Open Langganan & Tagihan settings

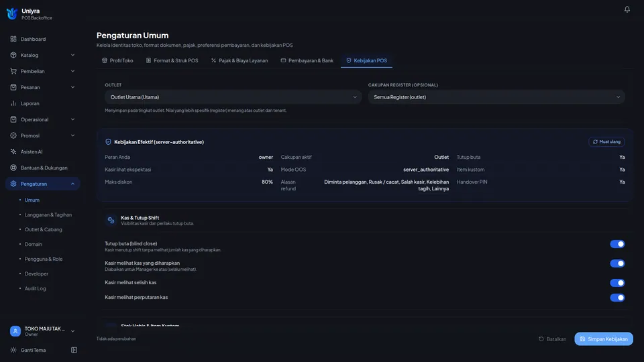(x=48, y=215)
